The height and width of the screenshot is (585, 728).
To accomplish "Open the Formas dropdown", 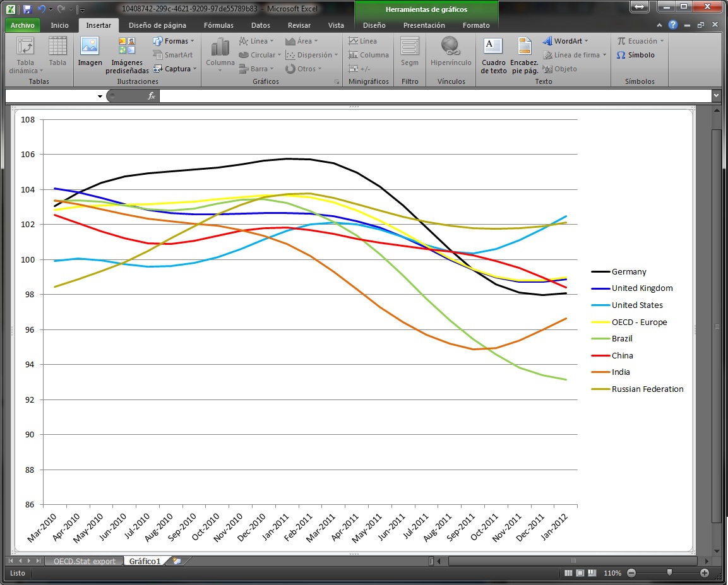I will tap(174, 40).
